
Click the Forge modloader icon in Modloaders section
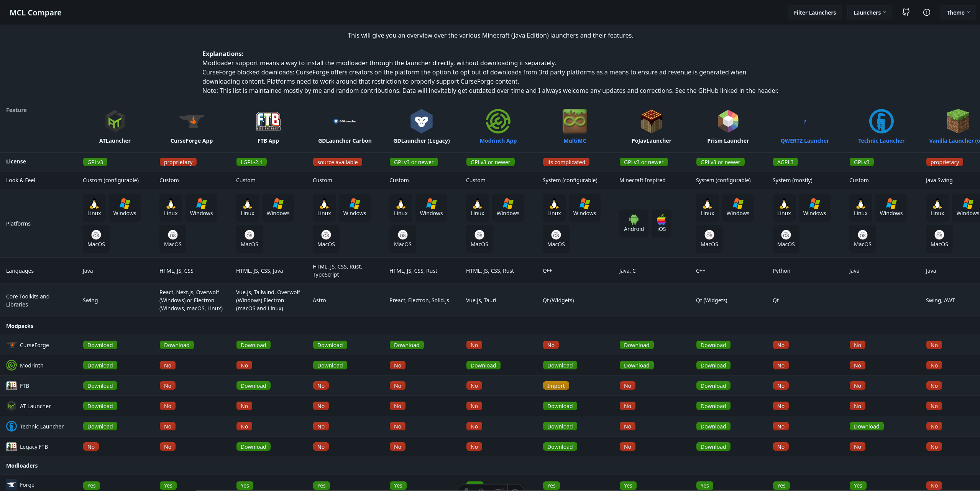[11, 484]
